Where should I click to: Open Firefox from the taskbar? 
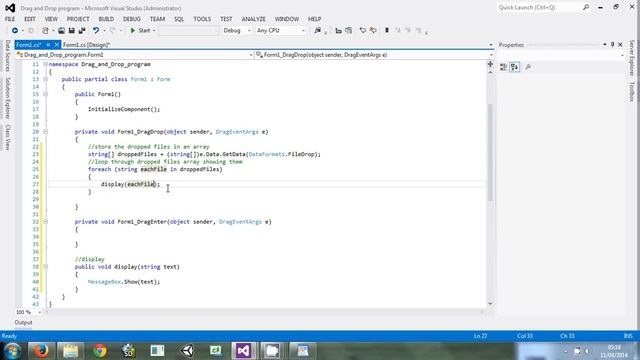point(41,351)
